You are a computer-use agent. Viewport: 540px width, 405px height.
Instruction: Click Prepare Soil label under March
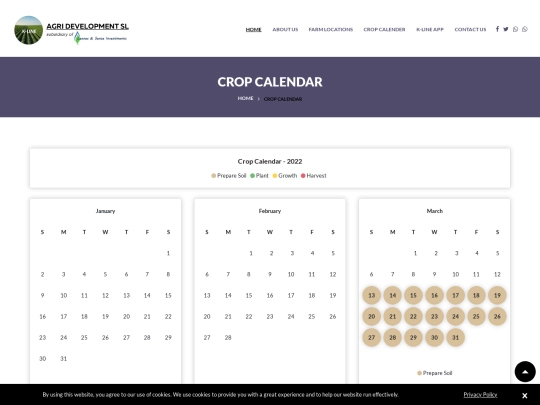pos(437,373)
